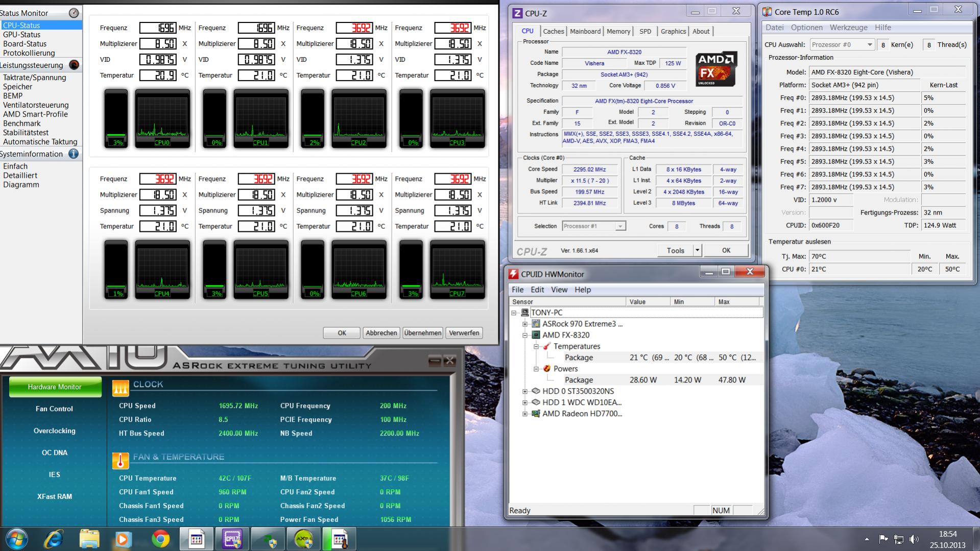Viewport: 980px width, 551px height.
Task: Launch Internet Explorer from the taskbar
Action: click(x=54, y=539)
